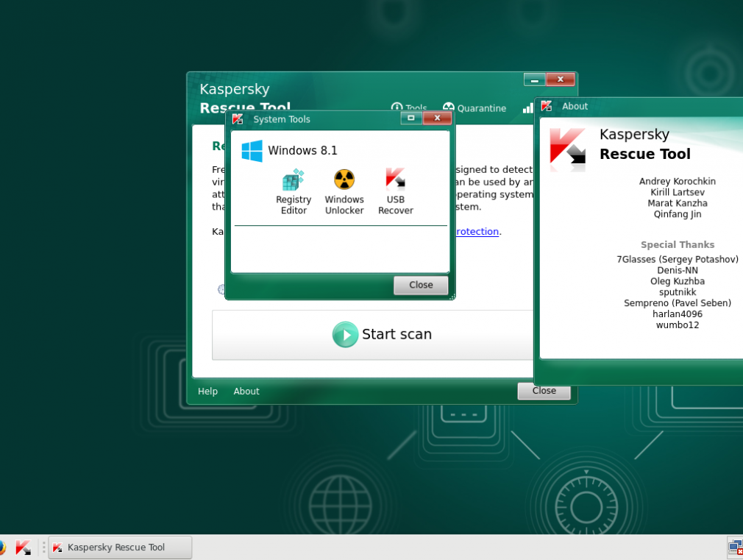Click the 'Special Thanks' heading
The height and width of the screenshot is (560, 743).
point(677,244)
